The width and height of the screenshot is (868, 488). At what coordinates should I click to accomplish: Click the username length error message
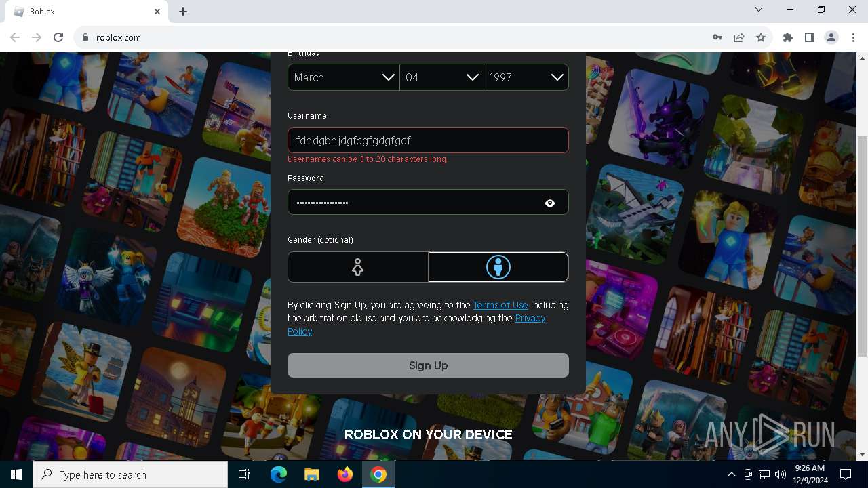point(368,159)
